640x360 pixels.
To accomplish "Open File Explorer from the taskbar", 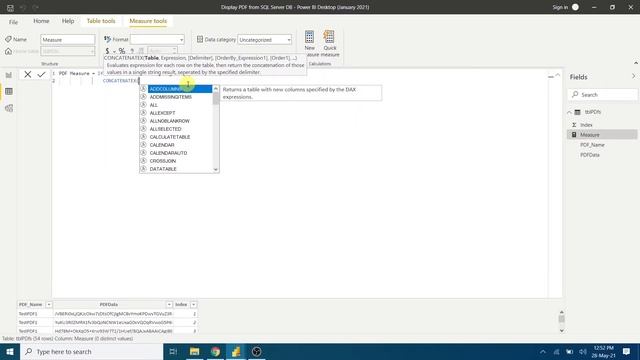I will tap(195, 351).
